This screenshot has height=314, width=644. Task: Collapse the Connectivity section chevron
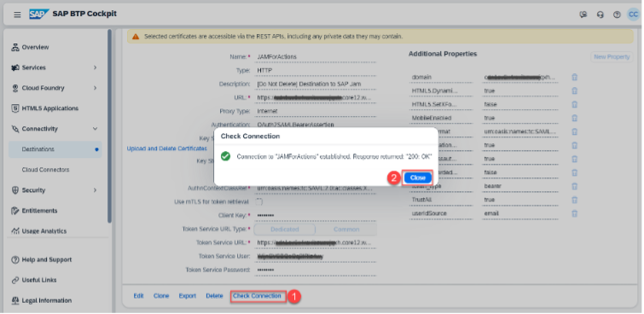click(x=95, y=129)
